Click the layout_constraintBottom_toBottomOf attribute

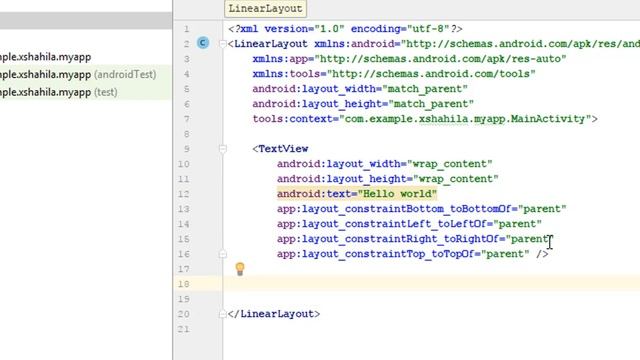pos(422,209)
